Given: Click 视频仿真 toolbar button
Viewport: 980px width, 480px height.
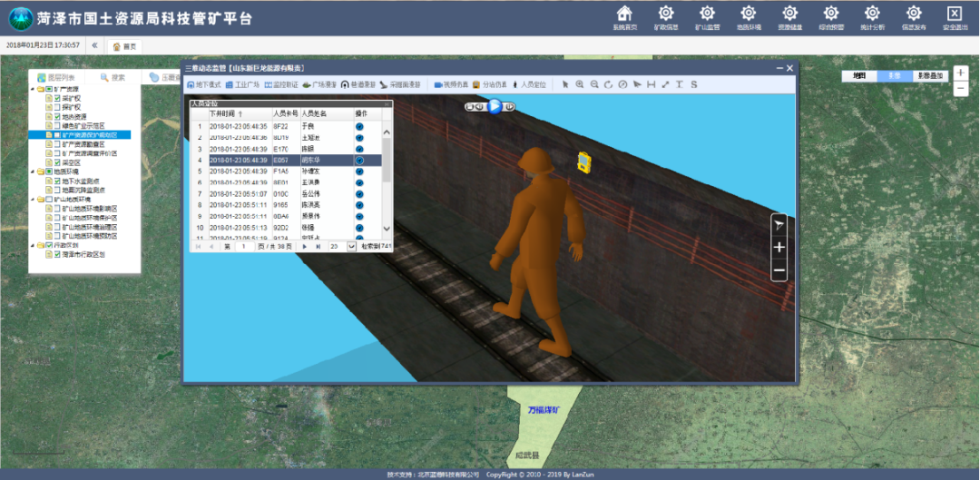Looking at the screenshot, I should 451,84.
